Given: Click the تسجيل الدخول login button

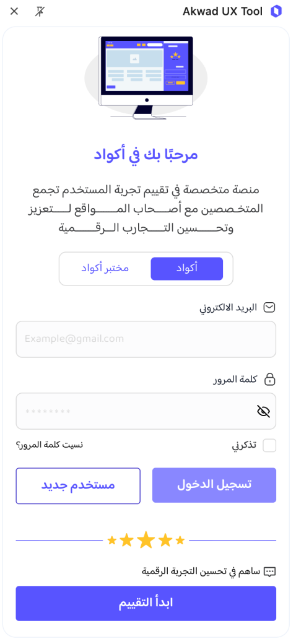Looking at the screenshot, I should pyautogui.click(x=214, y=485).
